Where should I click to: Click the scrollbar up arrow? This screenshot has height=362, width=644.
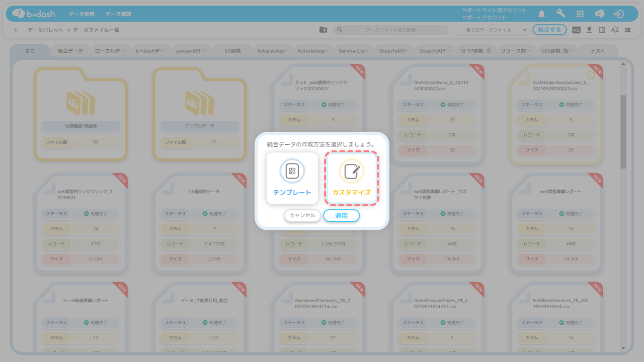pyautogui.click(x=623, y=63)
